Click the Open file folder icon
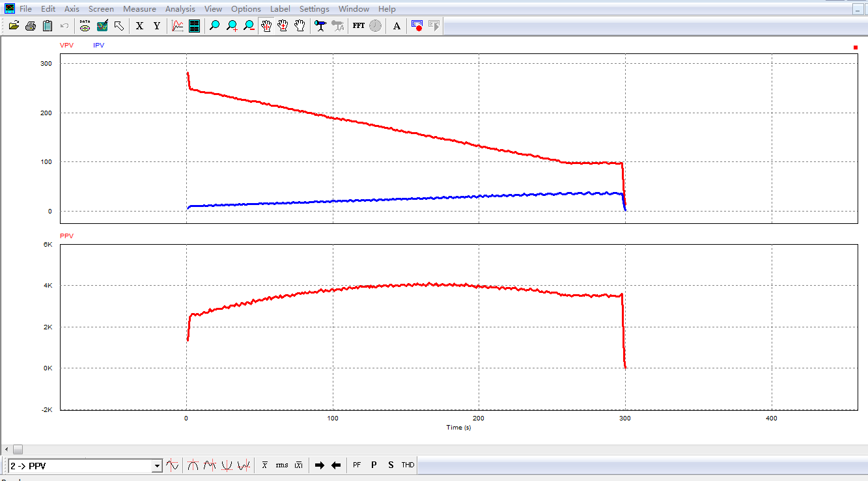This screenshot has width=868, height=481. coord(14,26)
